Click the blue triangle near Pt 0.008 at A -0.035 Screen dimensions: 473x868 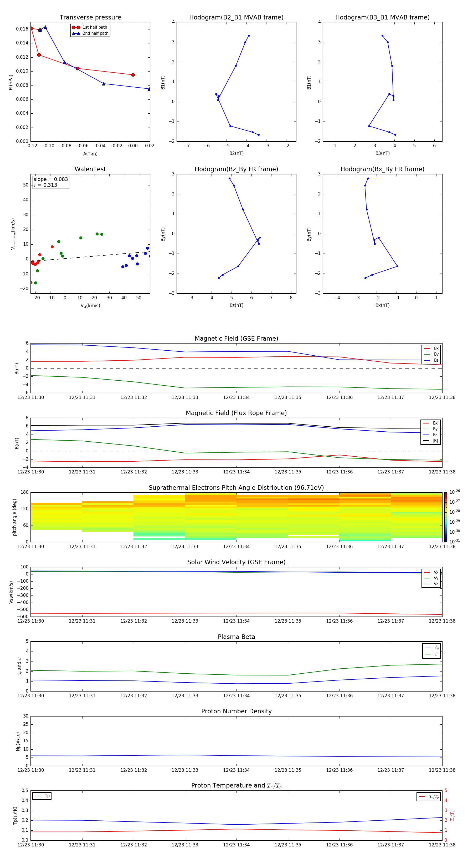coord(103,84)
